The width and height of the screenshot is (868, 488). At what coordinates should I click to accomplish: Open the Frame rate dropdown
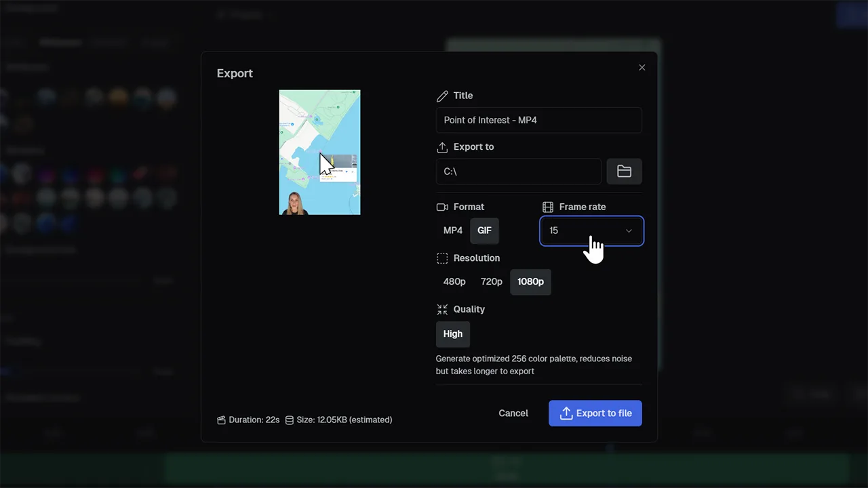click(x=591, y=230)
